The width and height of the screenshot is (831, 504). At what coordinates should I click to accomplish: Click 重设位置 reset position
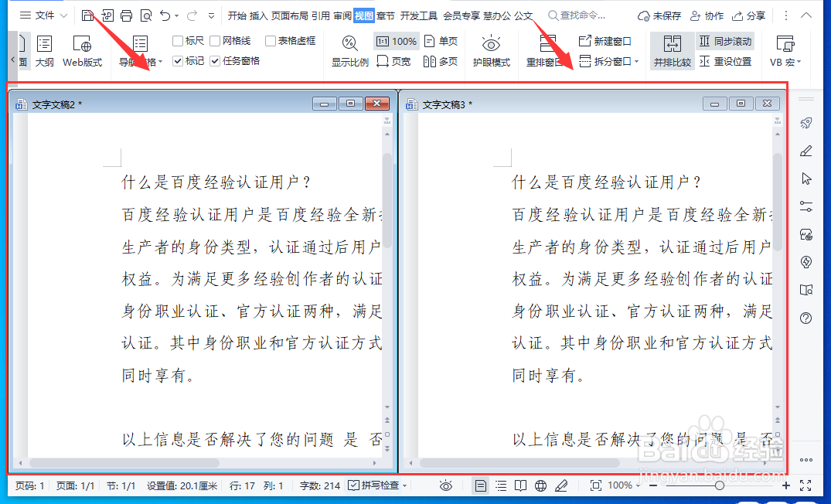pyautogui.click(x=726, y=62)
